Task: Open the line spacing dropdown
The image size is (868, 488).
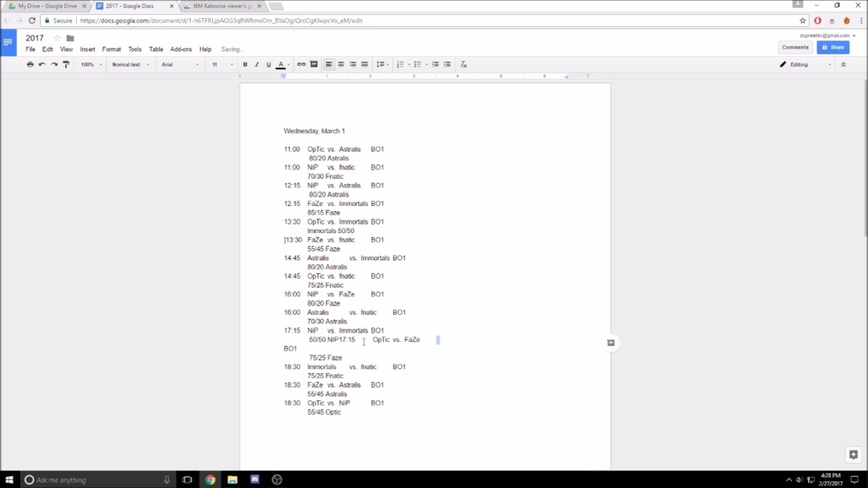Action: (382, 64)
